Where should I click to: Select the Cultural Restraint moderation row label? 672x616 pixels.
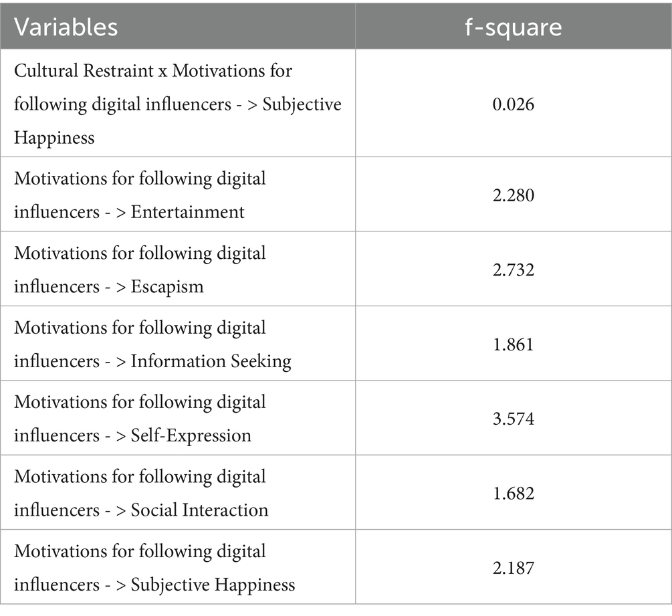(177, 104)
